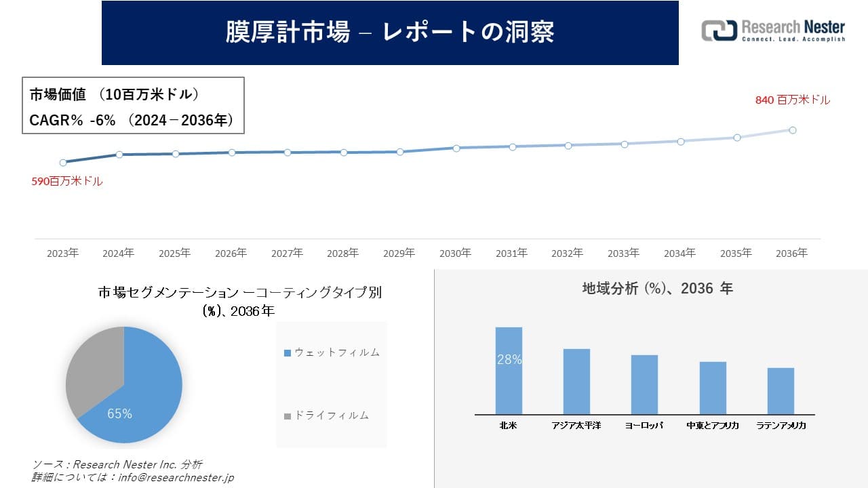Viewport: 868px width, 488px height.
Task: Click the 840 百万米ドル value label
Action: 792,100
